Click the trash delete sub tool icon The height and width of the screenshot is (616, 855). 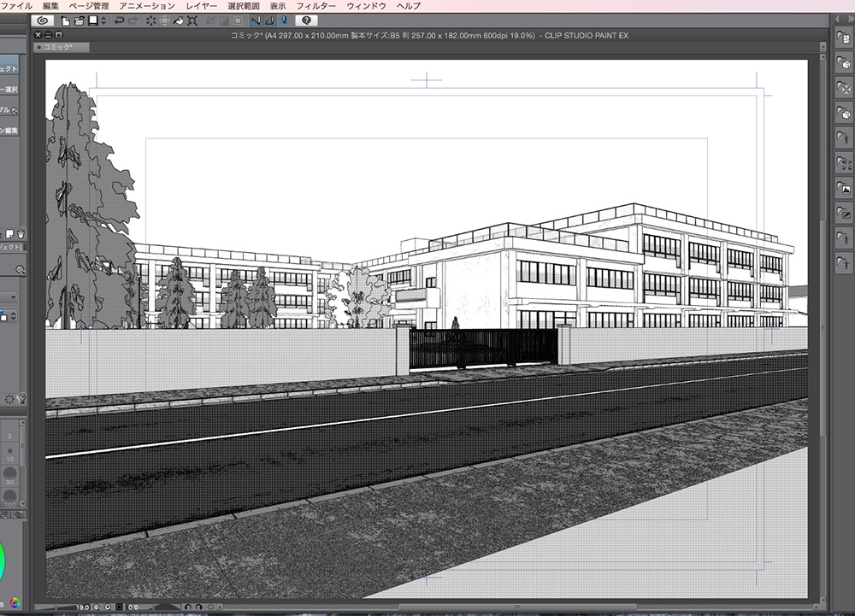click(x=21, y=234)
